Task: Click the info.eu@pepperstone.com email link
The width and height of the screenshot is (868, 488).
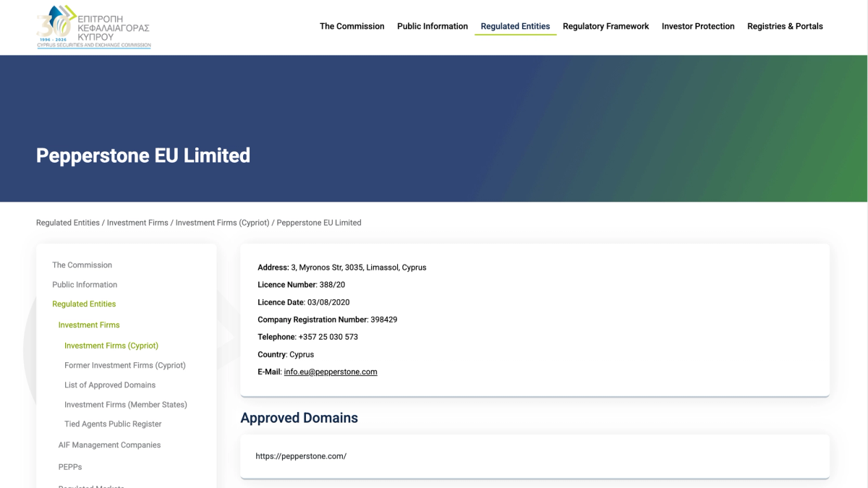Action: pyautogui.click(x=331, y=372)
